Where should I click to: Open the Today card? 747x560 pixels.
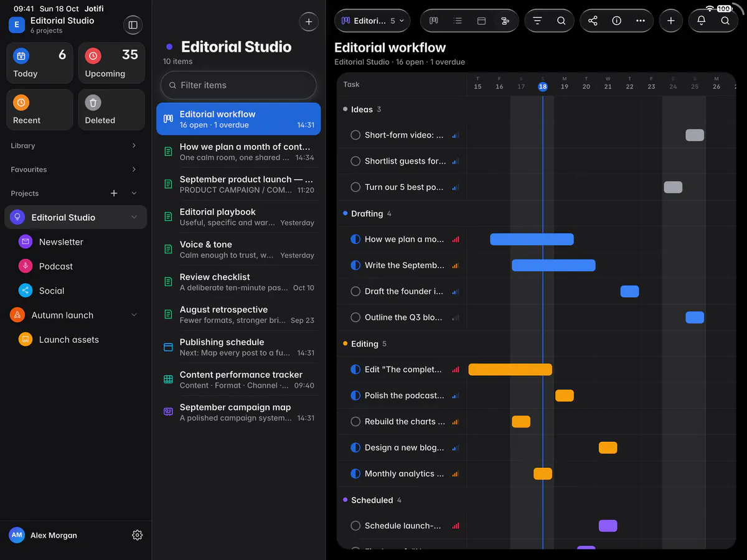[x=40, y=63]
